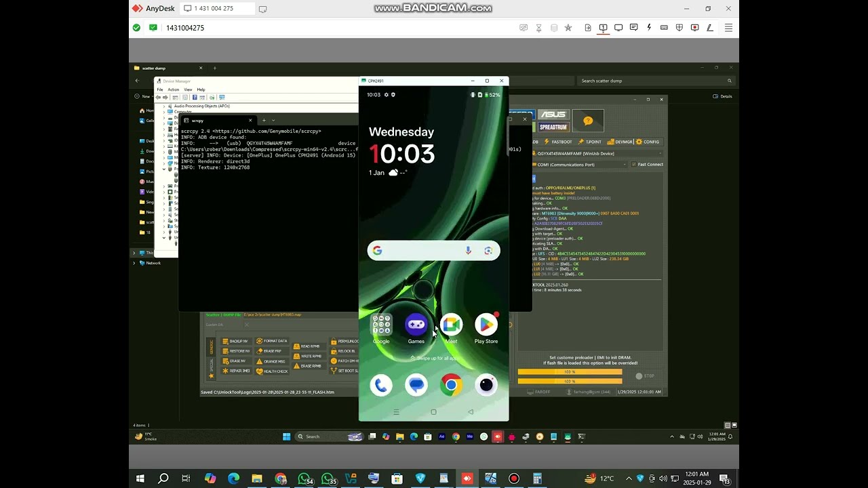
Task: Launch Chrome from the phone dock
Action: 451,385
